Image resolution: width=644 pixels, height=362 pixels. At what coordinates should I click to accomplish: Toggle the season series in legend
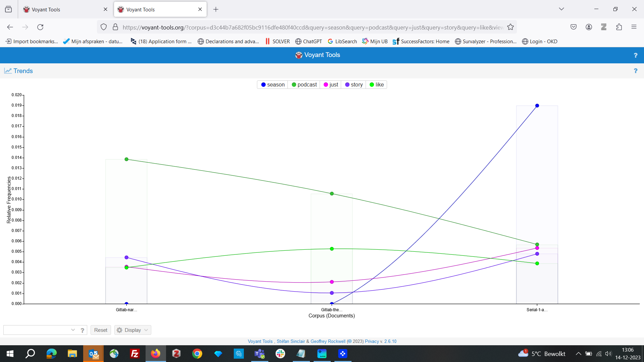click(273, 85)
